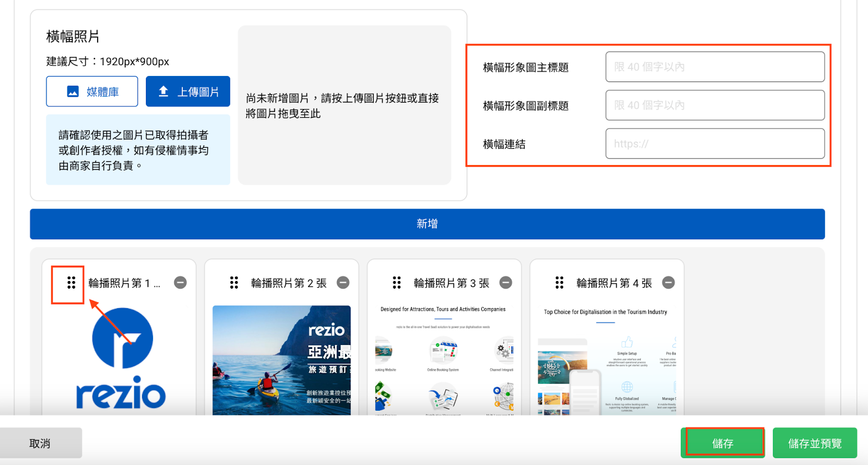Grab drag handle of 輪播照片第 4 張
Image resolution: width=868 pixels, height=465 pixels.
559,283
